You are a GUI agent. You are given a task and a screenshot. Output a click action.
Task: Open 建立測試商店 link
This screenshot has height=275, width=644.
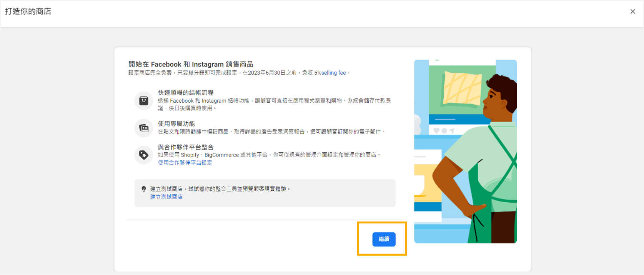[x=166, y=197]
